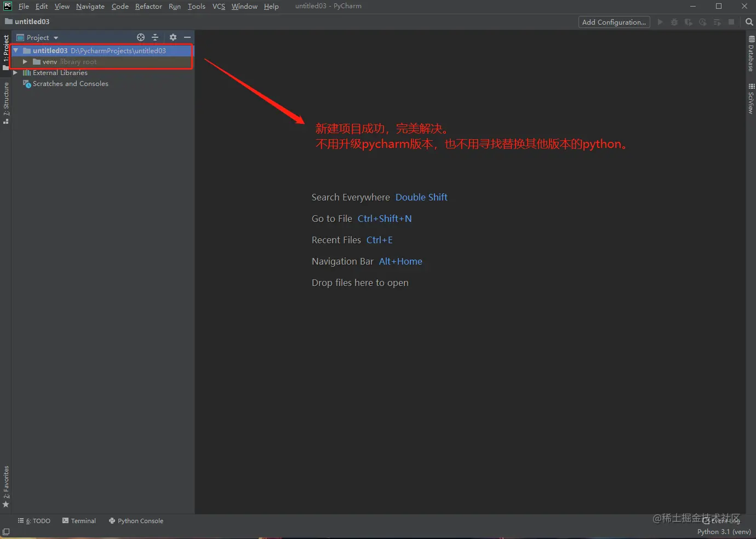The height and width of the screenshot is (539, 756).
Task: Open the 6: TODO tool window
Action: pos(34,521)
